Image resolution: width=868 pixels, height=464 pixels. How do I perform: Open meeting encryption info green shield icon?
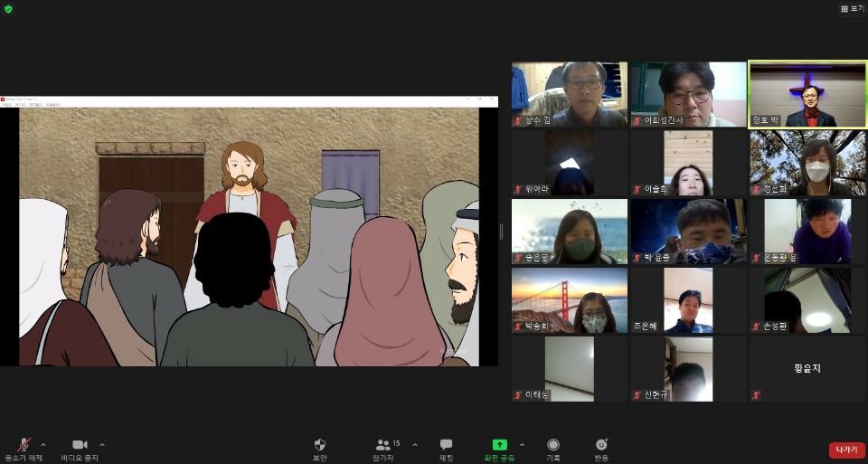(x=8, y=9)
